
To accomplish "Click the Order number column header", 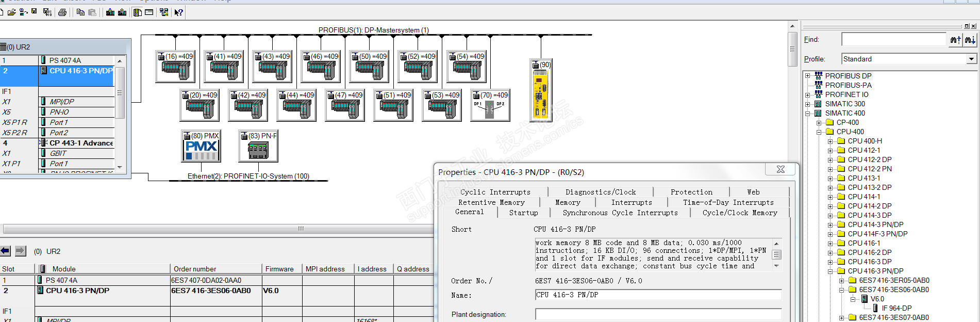I will (217, 269).
